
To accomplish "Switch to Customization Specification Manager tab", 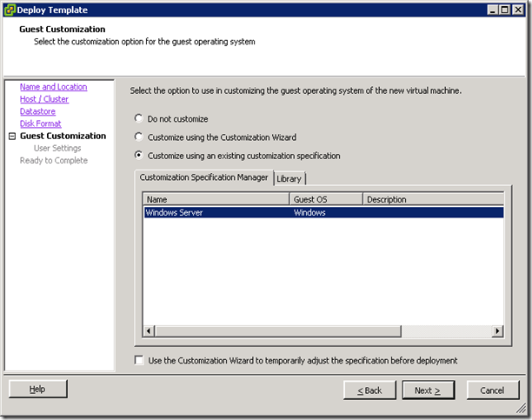I will coord(203,177).
